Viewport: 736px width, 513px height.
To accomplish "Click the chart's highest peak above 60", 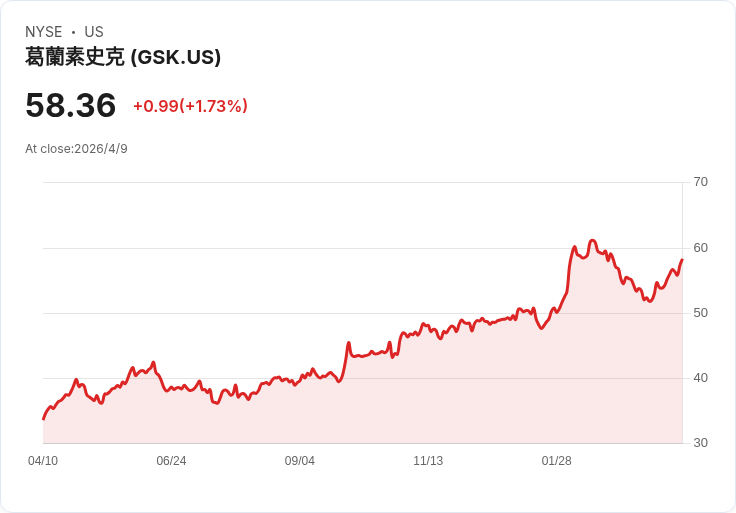I will (592, 241).
